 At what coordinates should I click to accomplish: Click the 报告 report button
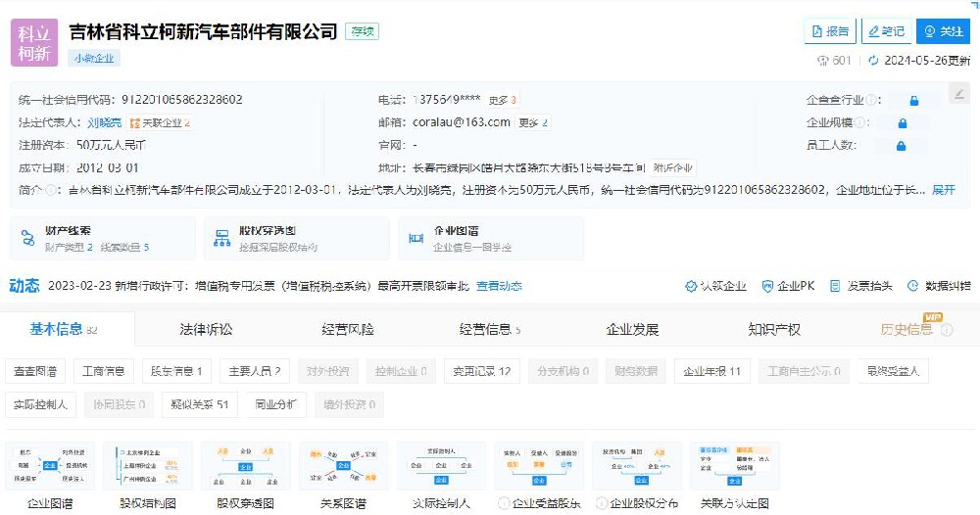[829, 31]
